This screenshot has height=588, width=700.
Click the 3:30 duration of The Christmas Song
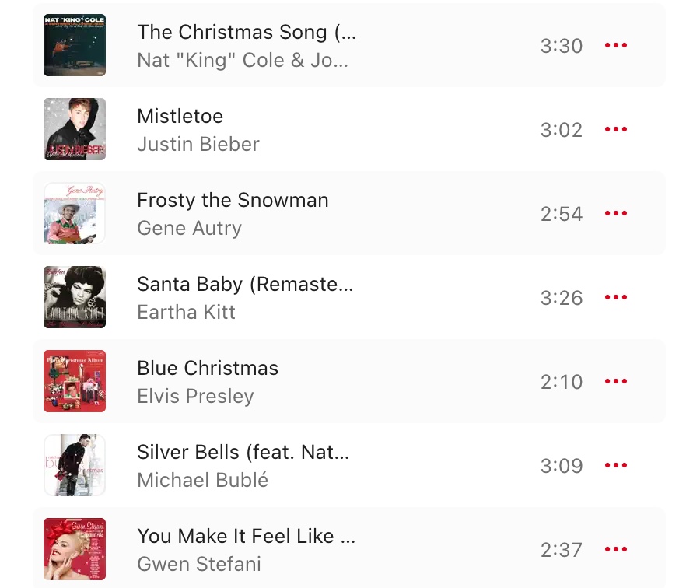coord(561,46)
